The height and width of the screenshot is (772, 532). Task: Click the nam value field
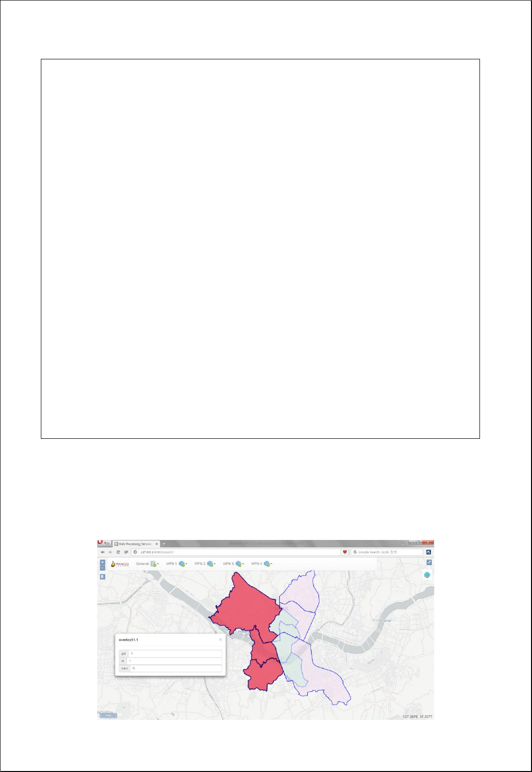click(x=176, y=668)
